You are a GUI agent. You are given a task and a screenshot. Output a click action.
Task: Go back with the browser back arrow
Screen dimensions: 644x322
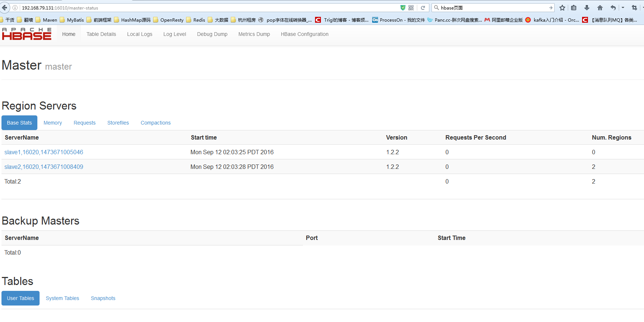point(4,8)
